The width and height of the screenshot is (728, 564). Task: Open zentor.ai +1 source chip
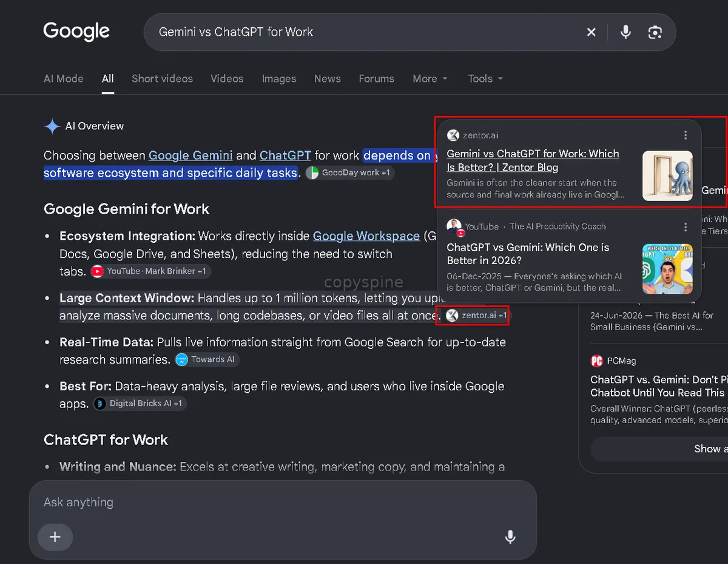tap(476, 316)
